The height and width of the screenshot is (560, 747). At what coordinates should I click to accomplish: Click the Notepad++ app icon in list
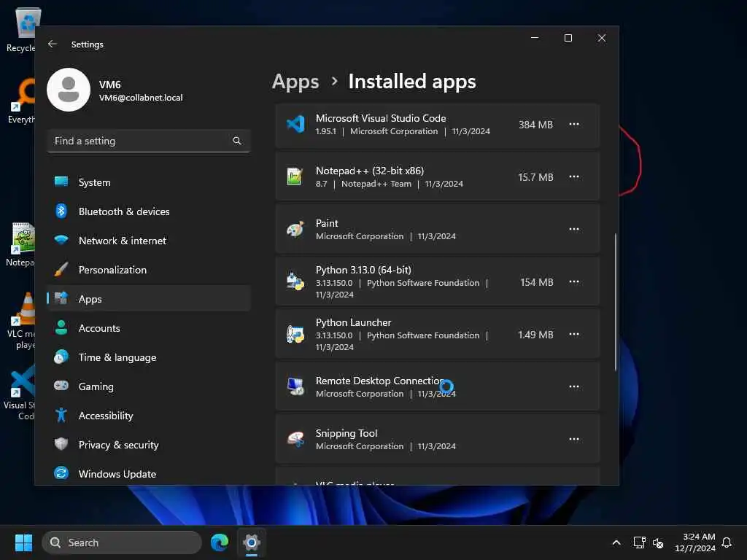coord(295,176)
